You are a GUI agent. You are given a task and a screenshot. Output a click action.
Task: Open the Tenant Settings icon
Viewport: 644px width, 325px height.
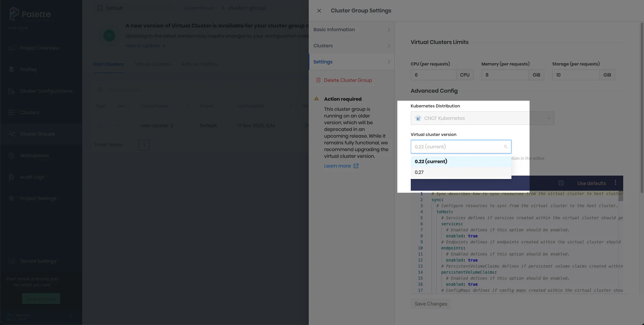[x=11, y=261]
